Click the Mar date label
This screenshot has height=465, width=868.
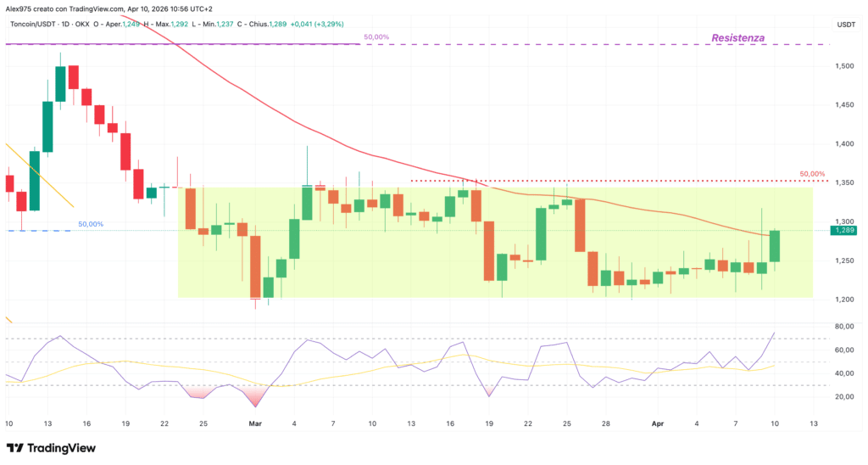click(255, 423)
